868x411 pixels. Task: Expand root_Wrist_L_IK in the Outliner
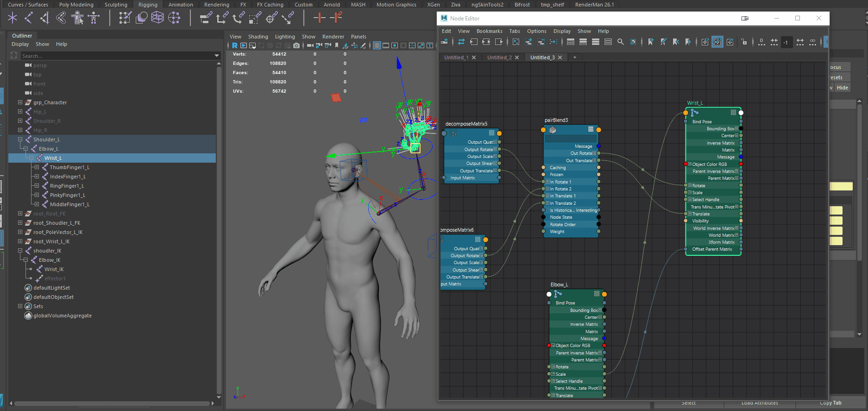click(20, 241)
